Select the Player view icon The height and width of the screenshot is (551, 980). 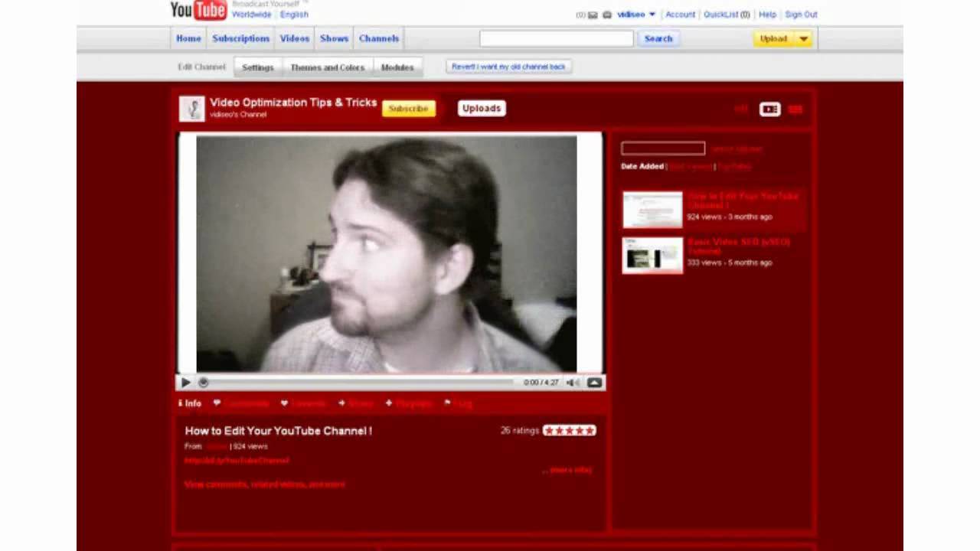(769, 109)
